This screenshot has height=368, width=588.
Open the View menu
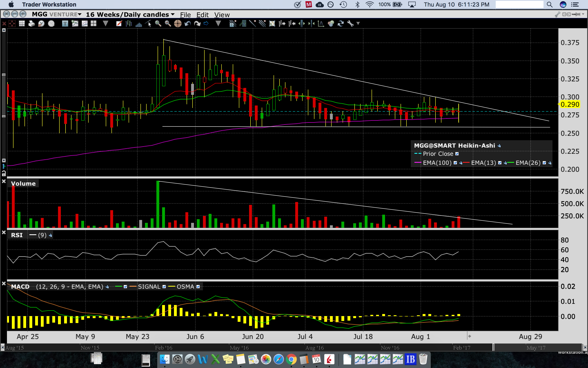point(222,15)
